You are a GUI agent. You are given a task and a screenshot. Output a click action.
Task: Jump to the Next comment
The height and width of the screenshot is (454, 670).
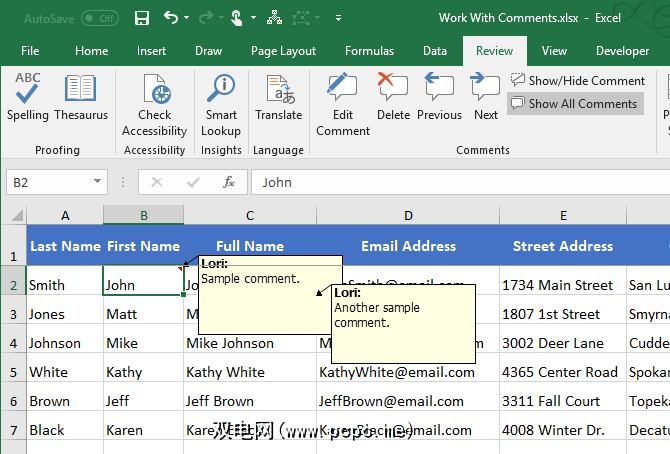coord(486,98)
